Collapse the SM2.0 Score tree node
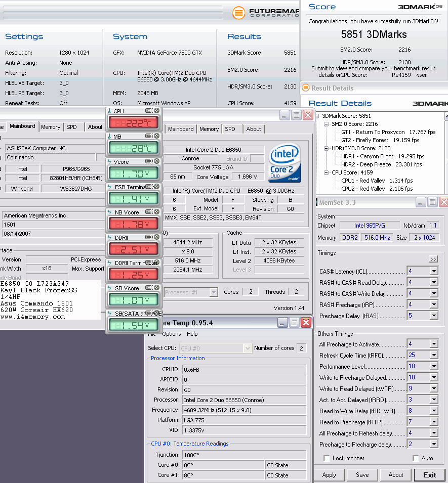 click(326, 124)
